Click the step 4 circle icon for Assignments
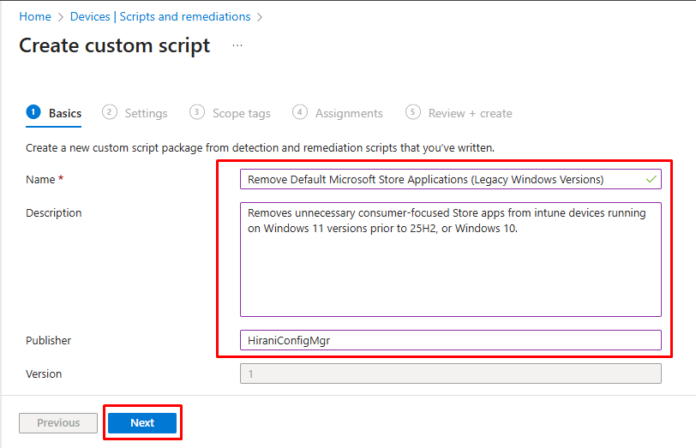Image resolution: width=696 pixels, height=448 pixels. 300,112
